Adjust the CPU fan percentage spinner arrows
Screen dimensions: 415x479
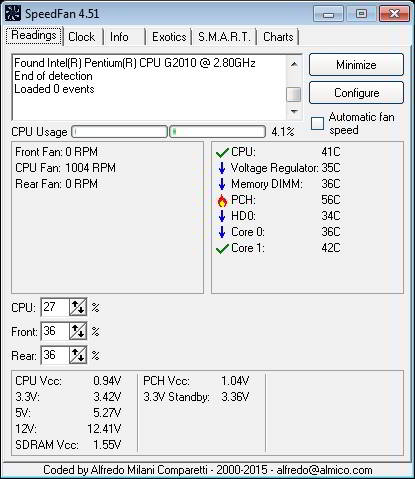pos(78,307)
